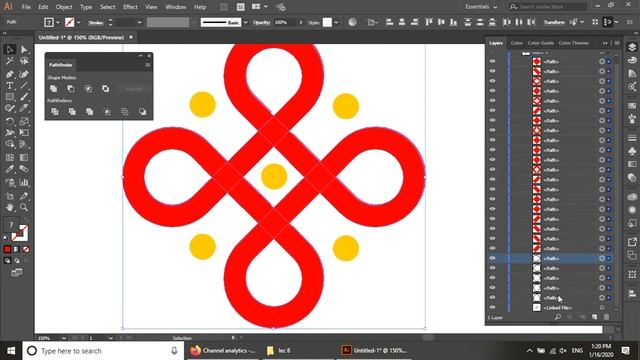Open Recolor Artwork from control bar
The width and height of the screenshot is (640, 360).
click(x=352, y=22)
